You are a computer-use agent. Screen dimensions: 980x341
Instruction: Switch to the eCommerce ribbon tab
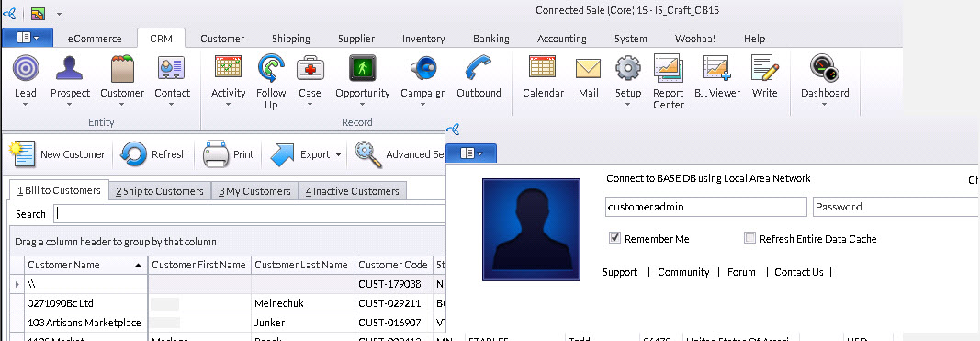[x=95, y=39]
